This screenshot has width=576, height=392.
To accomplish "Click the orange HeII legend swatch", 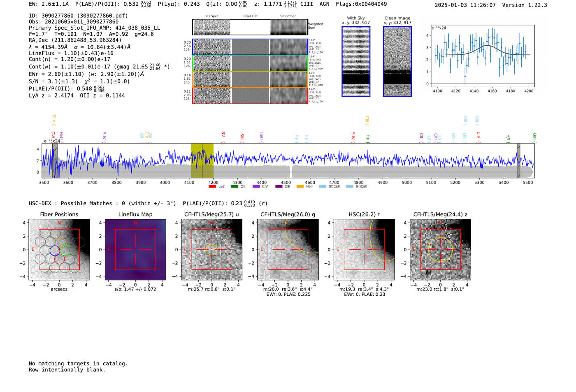I will click(300, 186).
